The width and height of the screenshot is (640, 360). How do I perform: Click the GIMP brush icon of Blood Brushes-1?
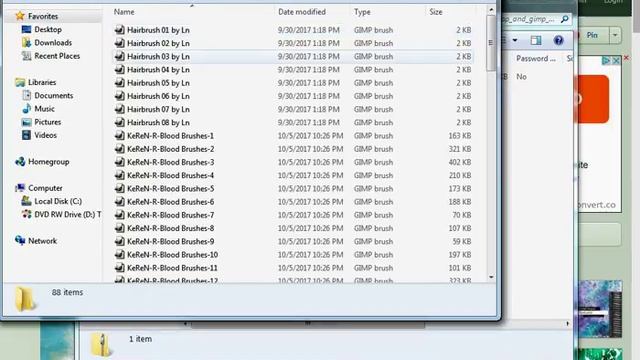tap(120, 135)
